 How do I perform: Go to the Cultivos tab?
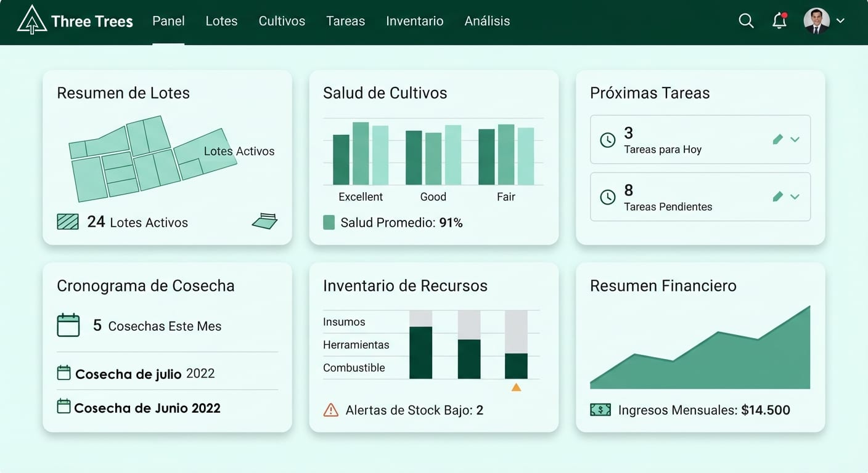(282, 21)
